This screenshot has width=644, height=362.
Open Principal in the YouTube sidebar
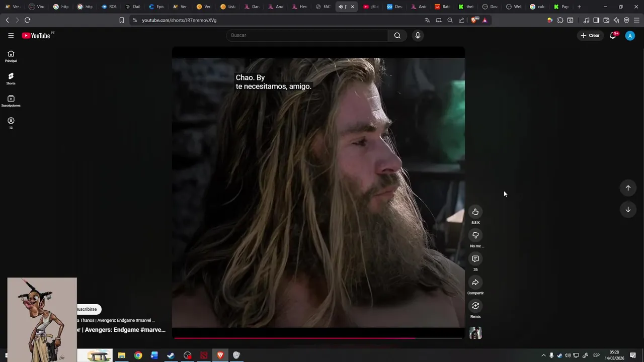(11, 56)
